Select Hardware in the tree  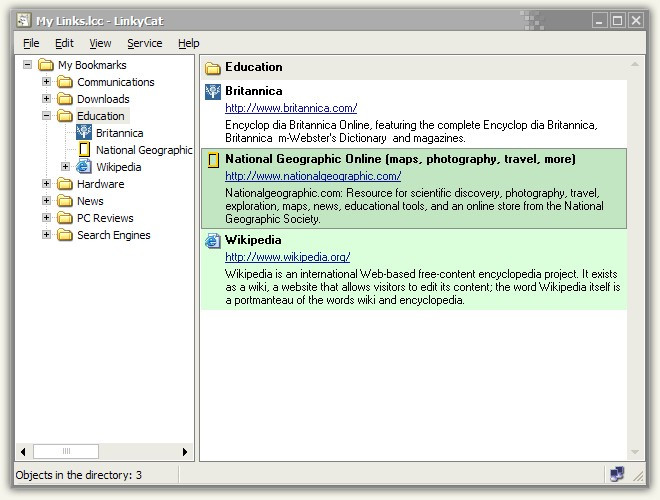click(101, 184)
